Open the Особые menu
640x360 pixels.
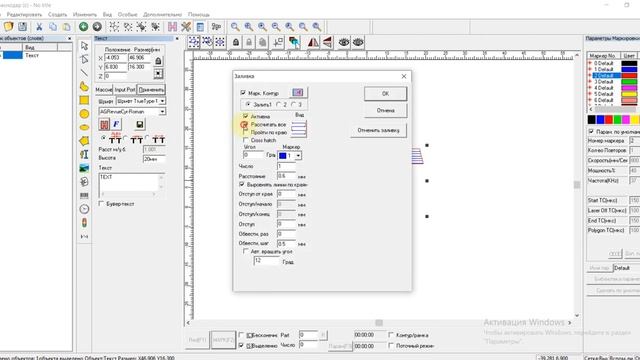(x=127, y=14)
